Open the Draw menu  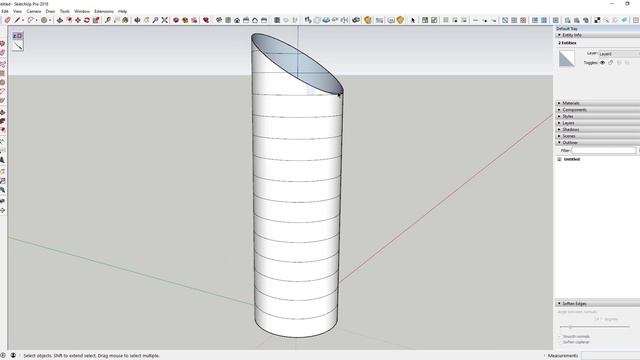(50, 11)
